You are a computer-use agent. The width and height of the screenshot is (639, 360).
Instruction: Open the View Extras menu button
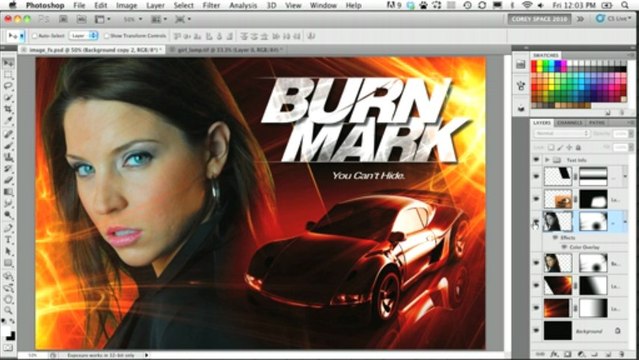[x=102, y=19]
